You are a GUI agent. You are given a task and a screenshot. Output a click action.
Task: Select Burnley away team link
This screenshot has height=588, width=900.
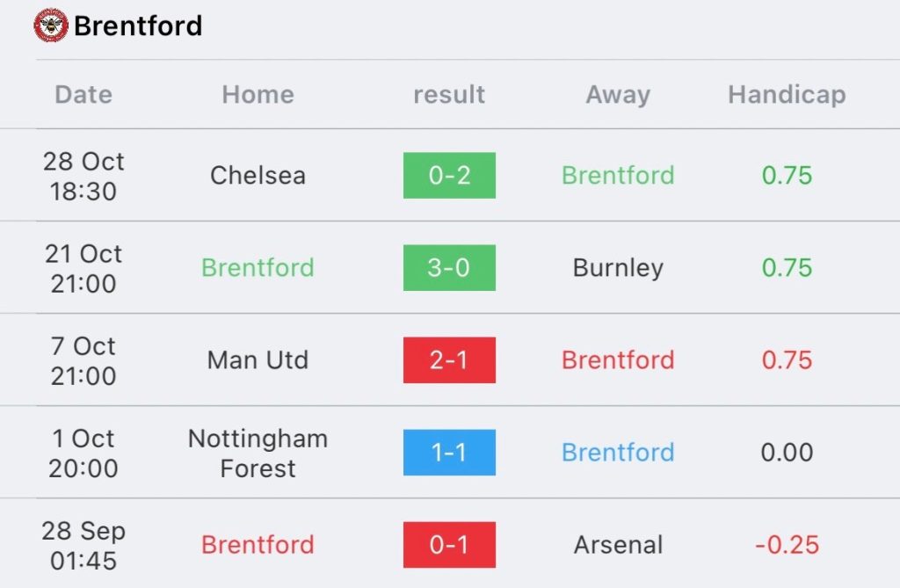click(x=618, y=268)
